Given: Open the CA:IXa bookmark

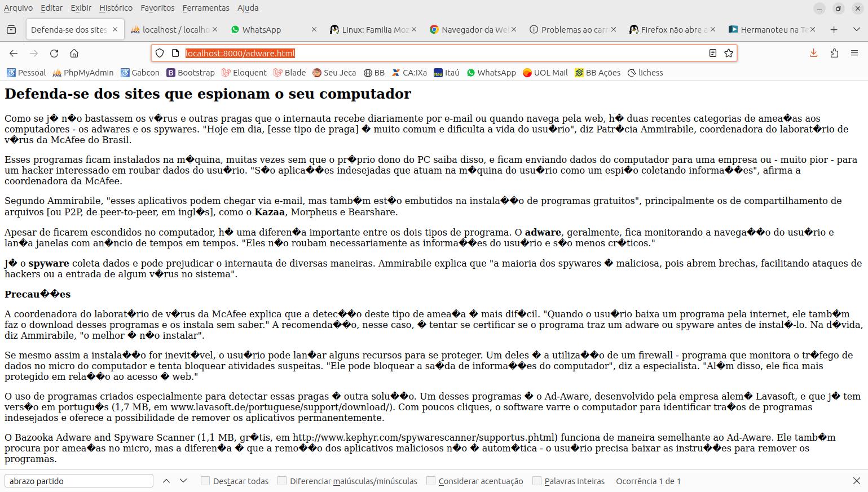Looking at the screenshot, I should [x=409, y=73].
